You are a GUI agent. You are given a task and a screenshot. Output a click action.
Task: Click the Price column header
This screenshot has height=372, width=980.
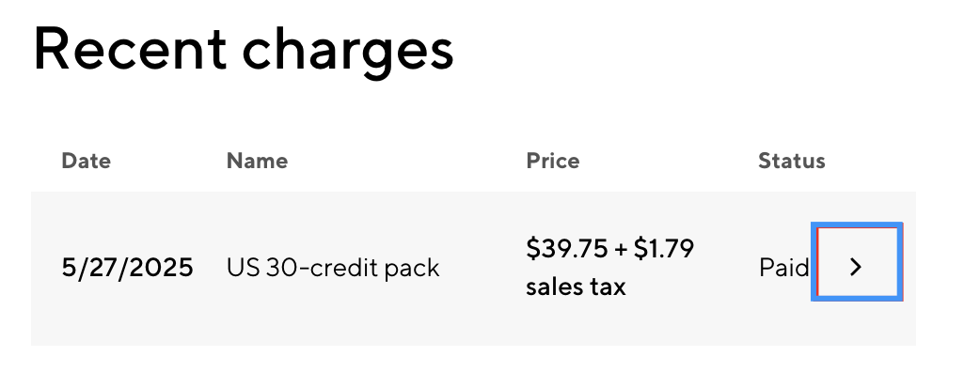pyautogui.click(x=552, y=161)
